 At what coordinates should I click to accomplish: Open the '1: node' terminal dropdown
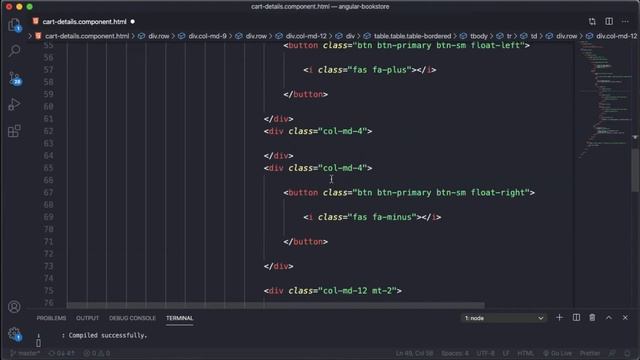click(x=504, y=318)
